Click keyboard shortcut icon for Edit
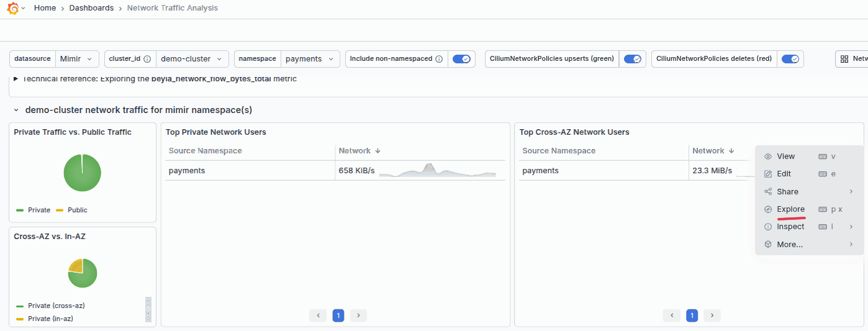The height and width of the screenshot is (331, 868). click(x=823, y=174)
